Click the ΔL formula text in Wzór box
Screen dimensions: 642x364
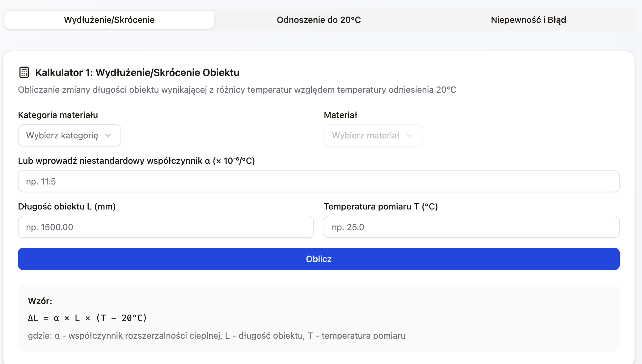point(87,317)
